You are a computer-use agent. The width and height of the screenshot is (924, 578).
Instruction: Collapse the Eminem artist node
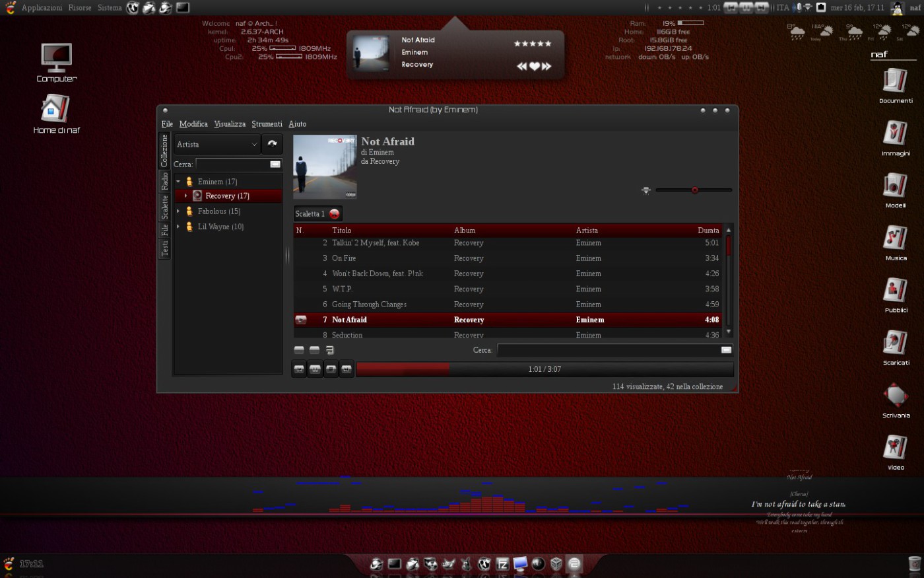[178, 182]
